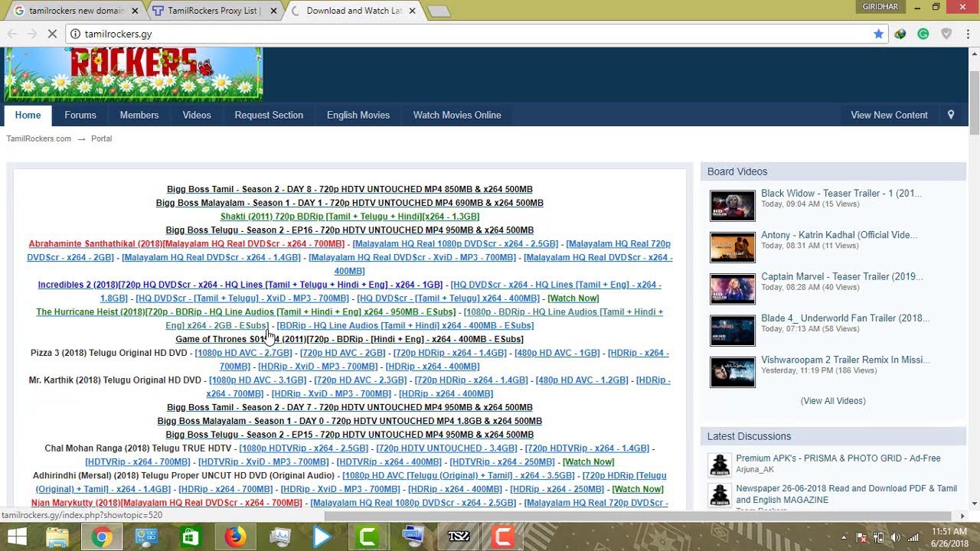Viewport: 980px width, 551px height.
Task: Open Windows Store green bag icon
Action: [x=190, y=537]
